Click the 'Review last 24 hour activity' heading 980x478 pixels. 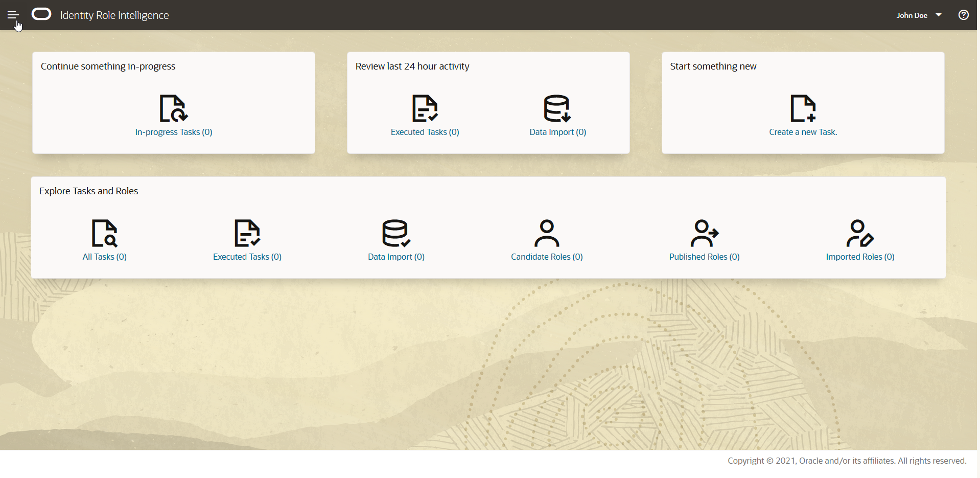(412, 66)
